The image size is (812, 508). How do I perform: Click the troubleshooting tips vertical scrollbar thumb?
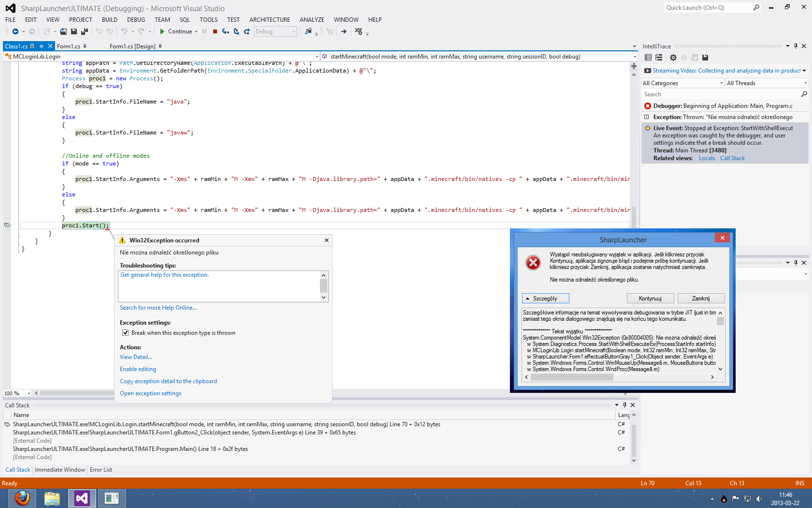324,285
